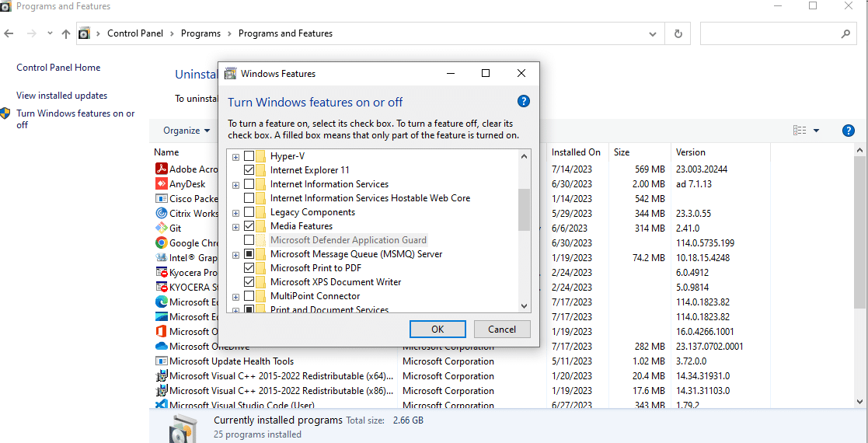
Task: Check the Internet Information Services checkbox
Action: point(249,184)
